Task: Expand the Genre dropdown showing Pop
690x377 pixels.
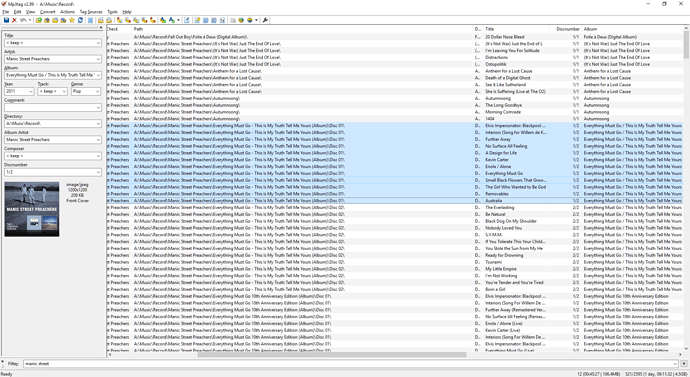Action: 97,92
